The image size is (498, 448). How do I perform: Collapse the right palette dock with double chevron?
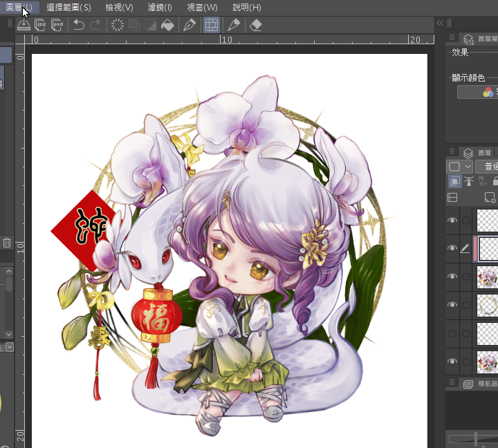(440, 23)
